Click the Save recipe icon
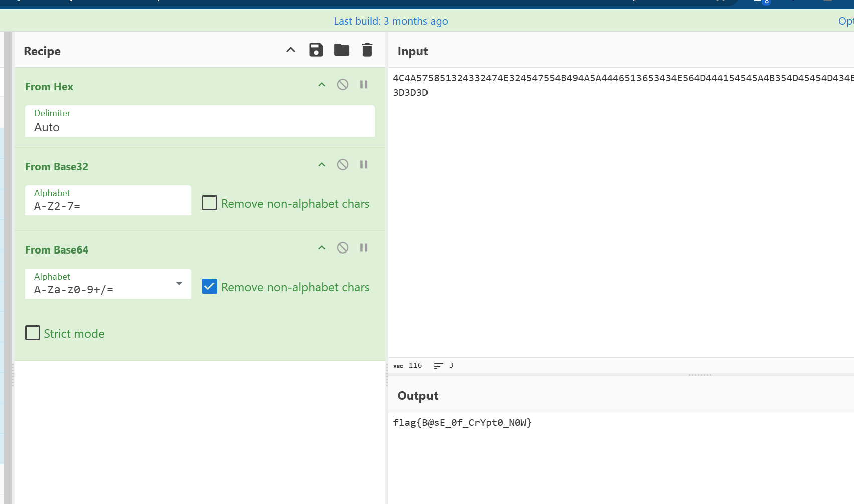Viewport: 854px width, 504px height. coord(316,50)
